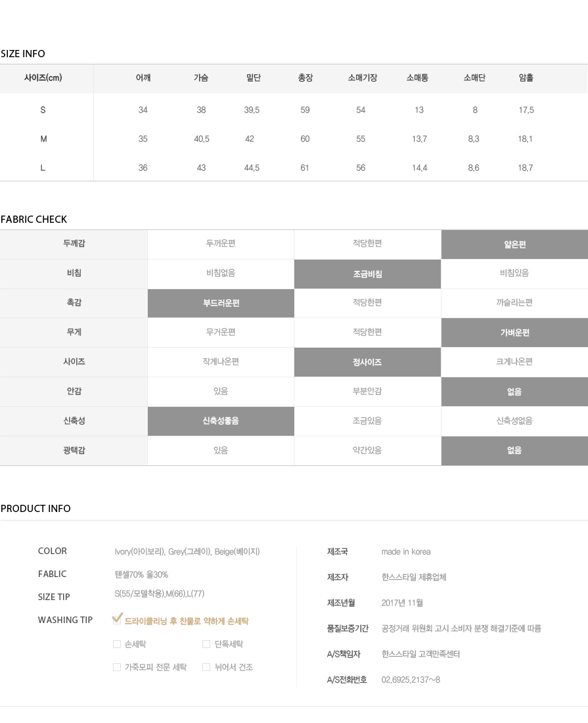Select the highlighted 가벼운편 weight cell
Image resolution: width=588 pixels, height=723 pixels.
tap(514, 333)
